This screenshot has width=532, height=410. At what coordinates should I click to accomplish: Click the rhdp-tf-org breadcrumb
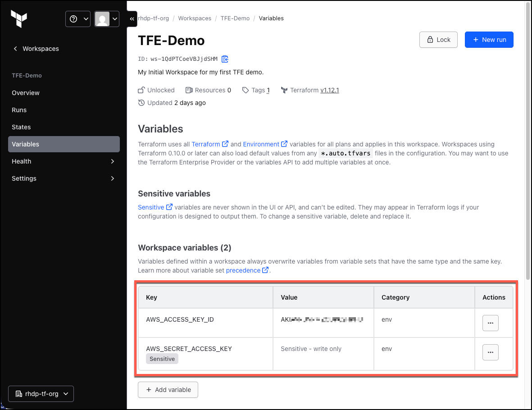tap(153, 18)
